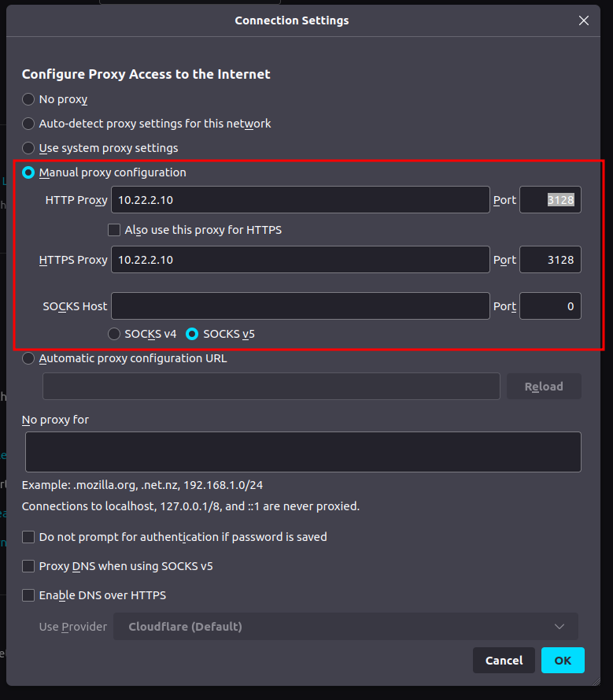Select Manual proxy configuration radio button

tap(28, 172)
